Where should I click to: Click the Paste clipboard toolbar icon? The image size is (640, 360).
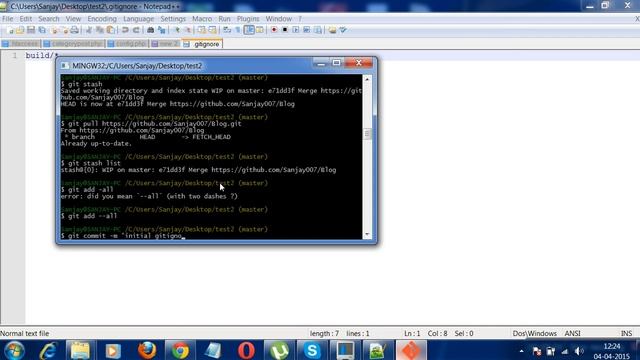tap(110, 30)
